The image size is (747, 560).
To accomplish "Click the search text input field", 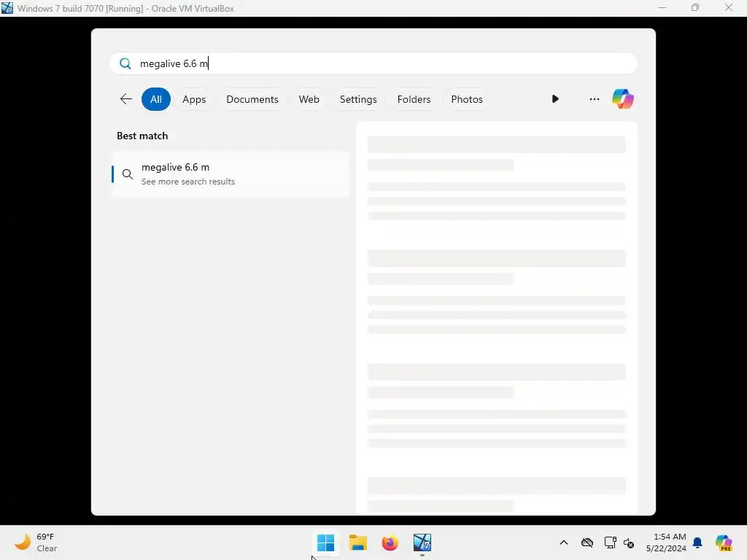I will (x=373, y=64).
